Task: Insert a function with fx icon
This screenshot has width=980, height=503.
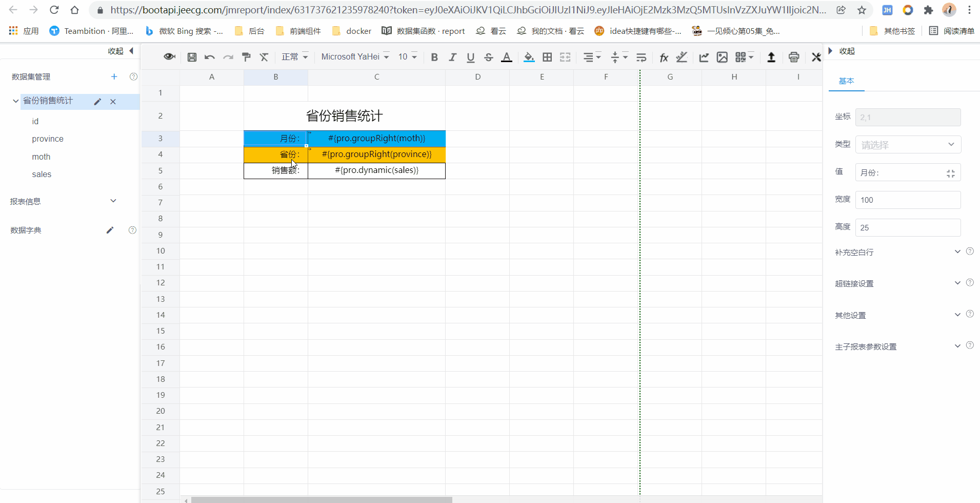Action: coord(664,57)
